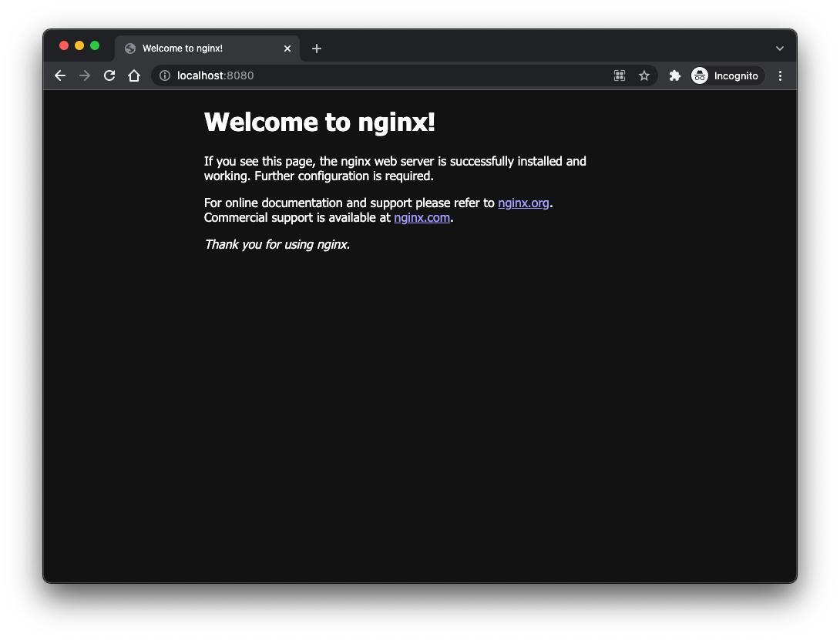Bookmark this page with the star

(x=644, y=75)
